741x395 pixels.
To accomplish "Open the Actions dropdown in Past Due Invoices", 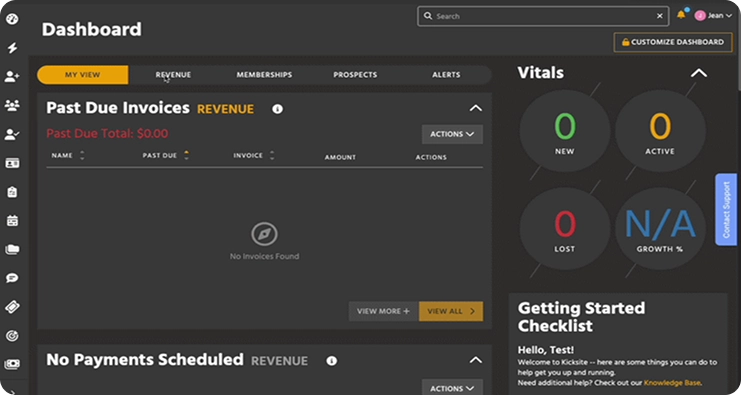I will (452, 134).
